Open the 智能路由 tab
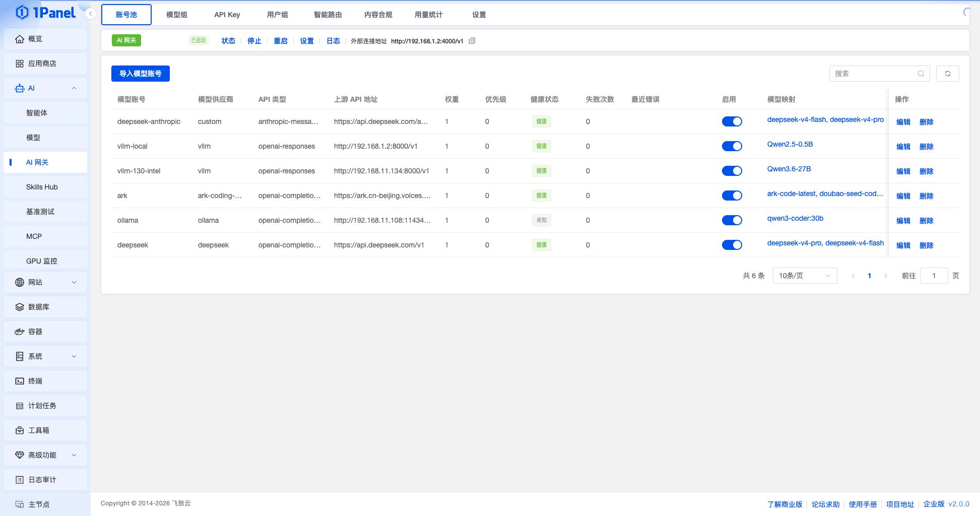980x516 pixels. pos(328,15)
